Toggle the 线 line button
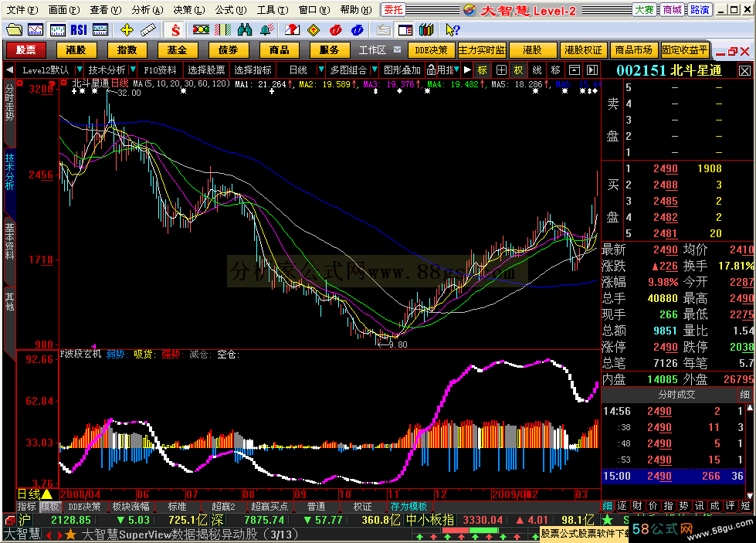The width and height of the screenshot is (756, 543). pyautogui.click(x=537, y=70)
